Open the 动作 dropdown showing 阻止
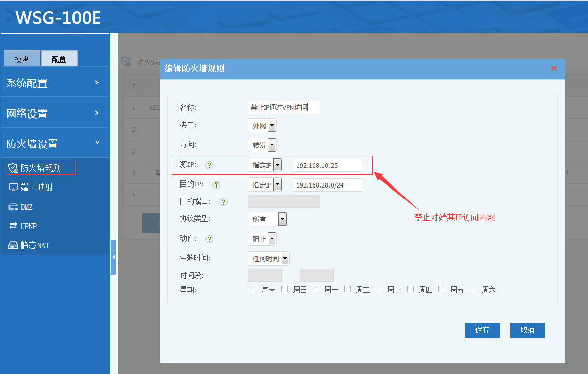 click(x=262, y=239)
